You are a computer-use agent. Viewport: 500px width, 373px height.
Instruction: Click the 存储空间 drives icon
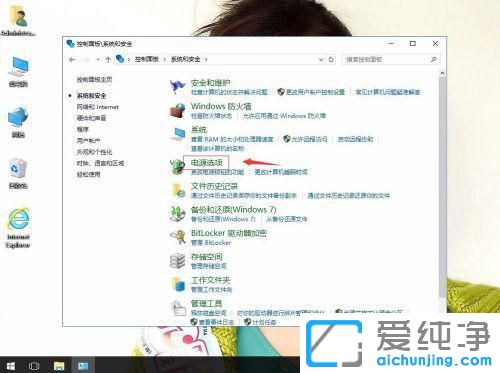click(x=177, y=261)
